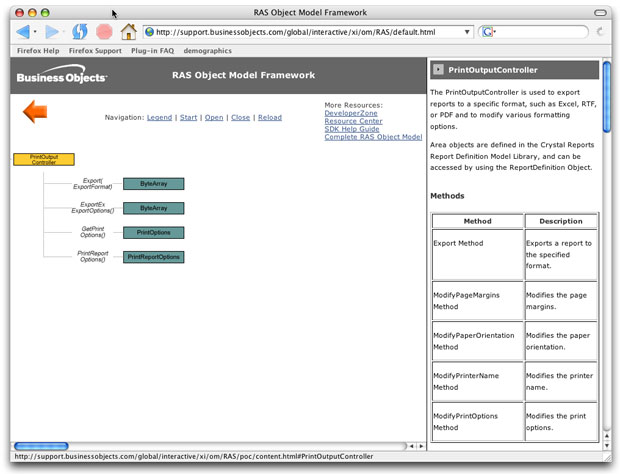The image size is (620, 474).
Task: Open the demographics bookmark
Action: (x=208, y=51)
